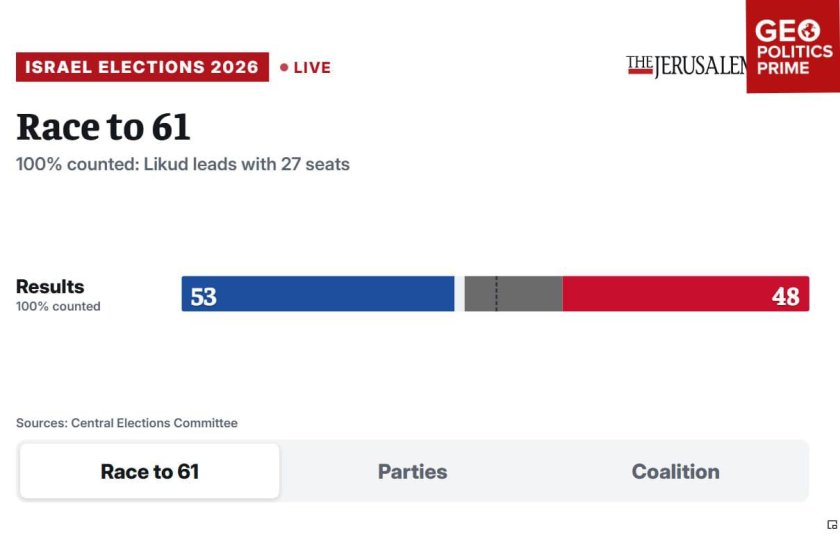840x560 pixels.
Task: Click the 100% counted label under Results
Action: (x=58, y=307)
